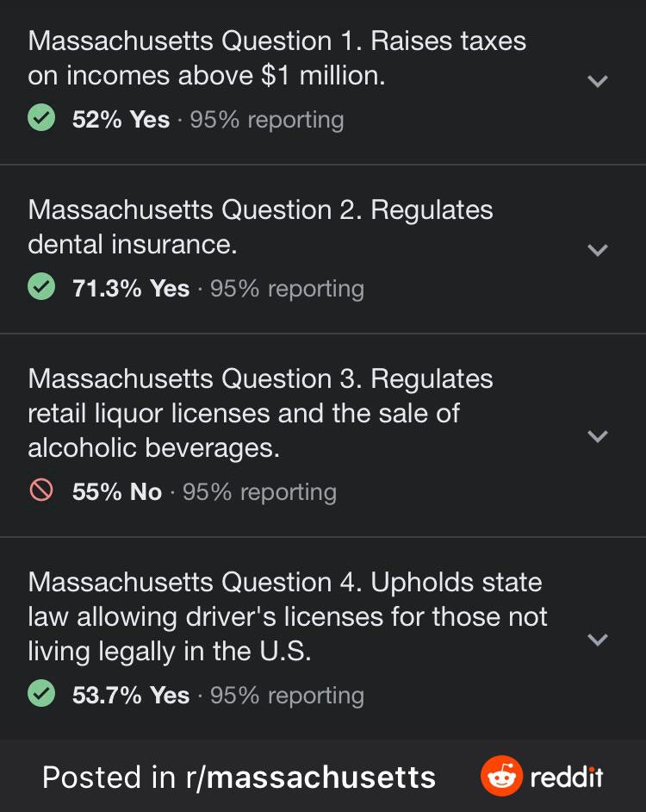
Task: Expand Question 4 driver's licenses details
Action: [597, 640]
